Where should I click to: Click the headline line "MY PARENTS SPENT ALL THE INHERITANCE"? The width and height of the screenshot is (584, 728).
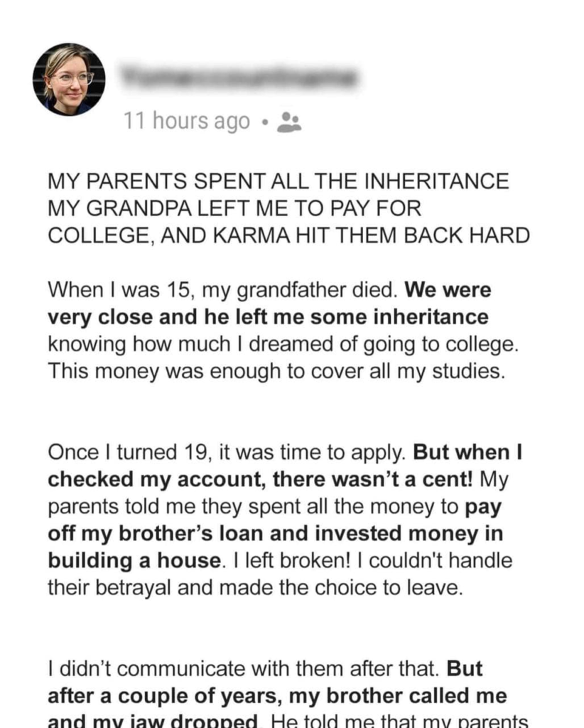tap(278, 182)
